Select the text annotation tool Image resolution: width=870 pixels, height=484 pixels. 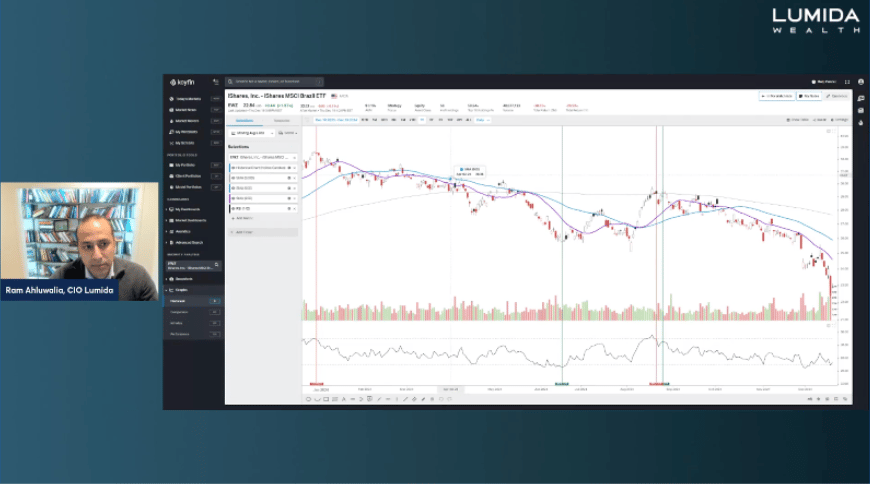pos(343,399)
